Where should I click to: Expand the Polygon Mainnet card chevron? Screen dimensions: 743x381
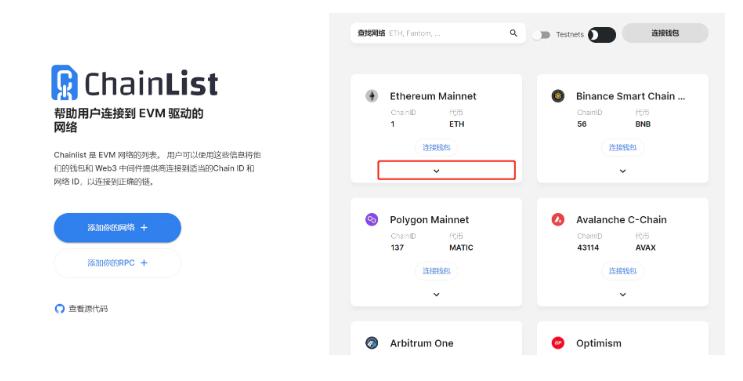[436, 294]
